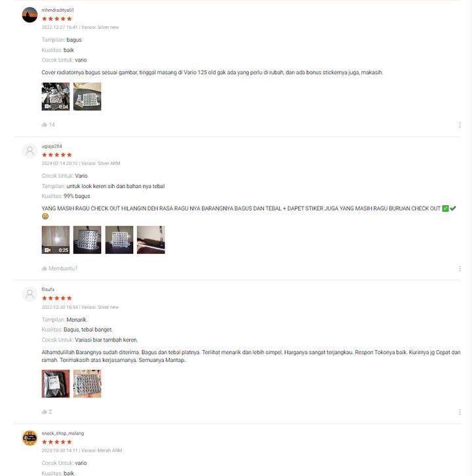The width and height of the screenshot is (476, 476).
Task: Open three-dot menu on filsufs' review
Action: [x=460, y=412]
